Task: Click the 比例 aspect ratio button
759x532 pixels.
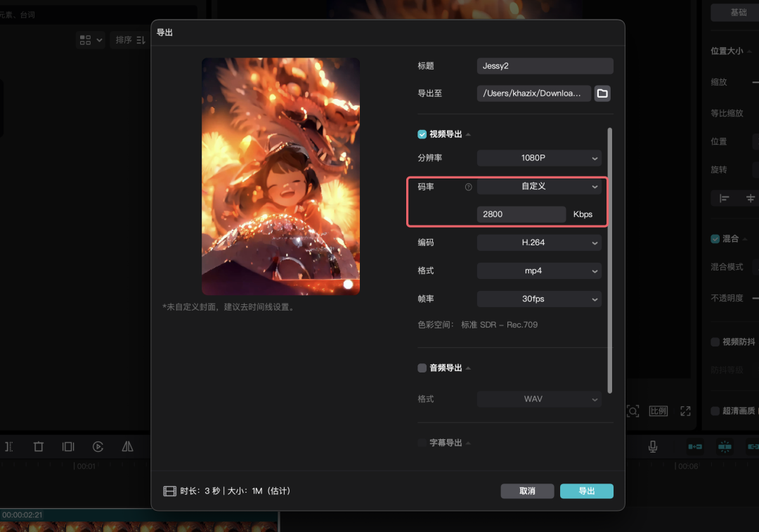Action: [659, 411]
